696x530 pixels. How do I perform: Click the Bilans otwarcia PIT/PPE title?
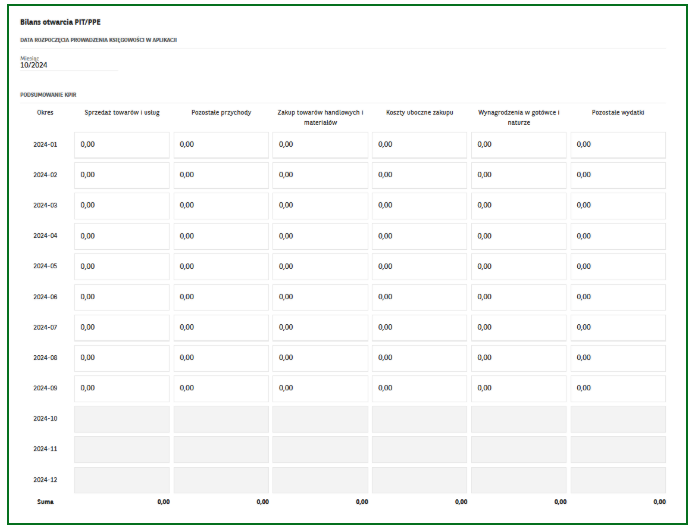pos(60,22)
